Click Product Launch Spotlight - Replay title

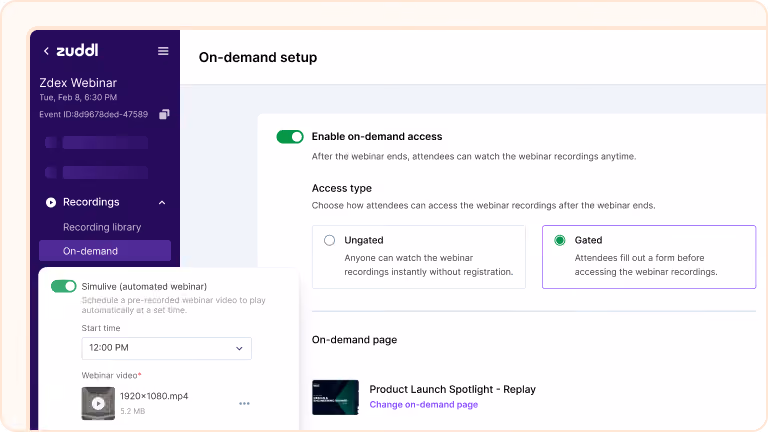[x=453, y=389]
